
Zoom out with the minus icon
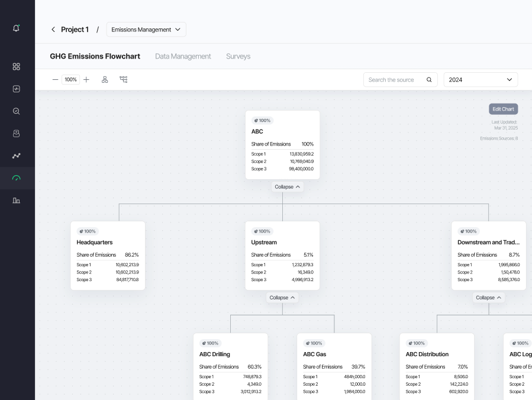pos(55,80)
